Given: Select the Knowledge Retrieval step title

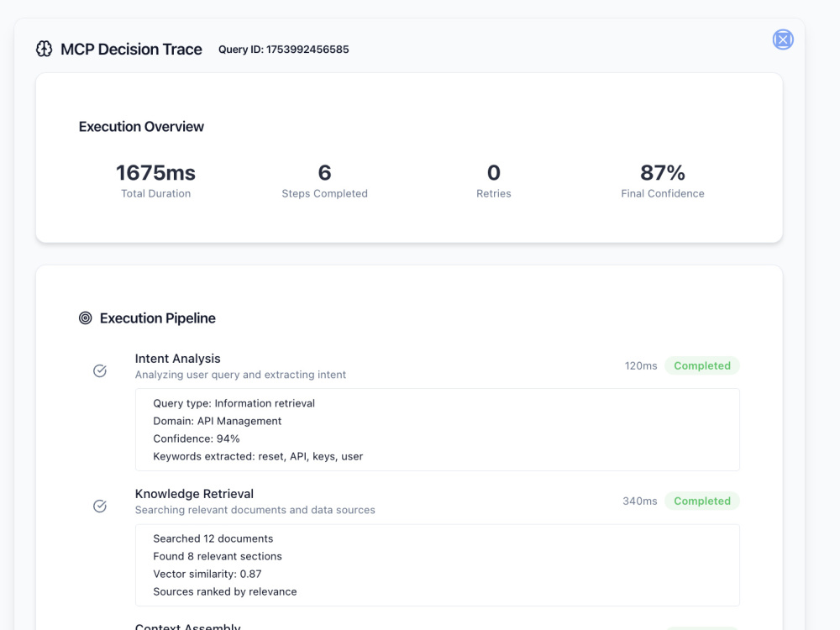Looking at the screenshot, I should click(195, 493).
